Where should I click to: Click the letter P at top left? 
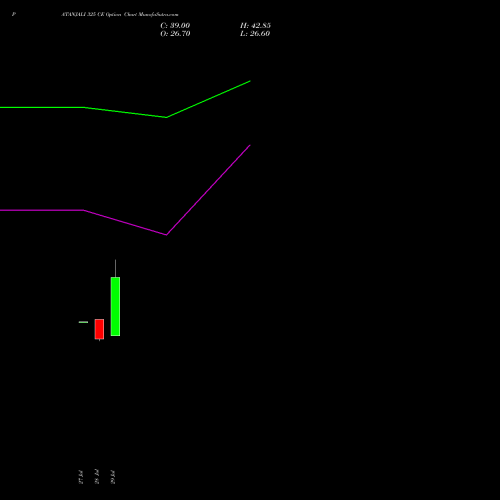(14, 14)
